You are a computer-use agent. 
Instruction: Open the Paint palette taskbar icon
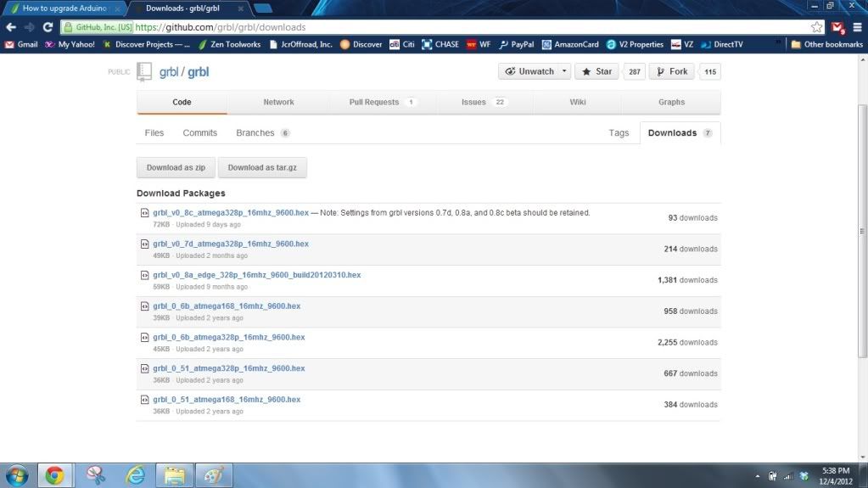point(214,476)
